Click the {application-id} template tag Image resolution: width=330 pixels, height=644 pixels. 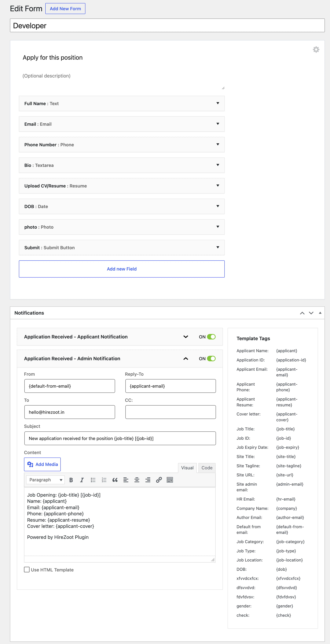[x=291, y=360]
